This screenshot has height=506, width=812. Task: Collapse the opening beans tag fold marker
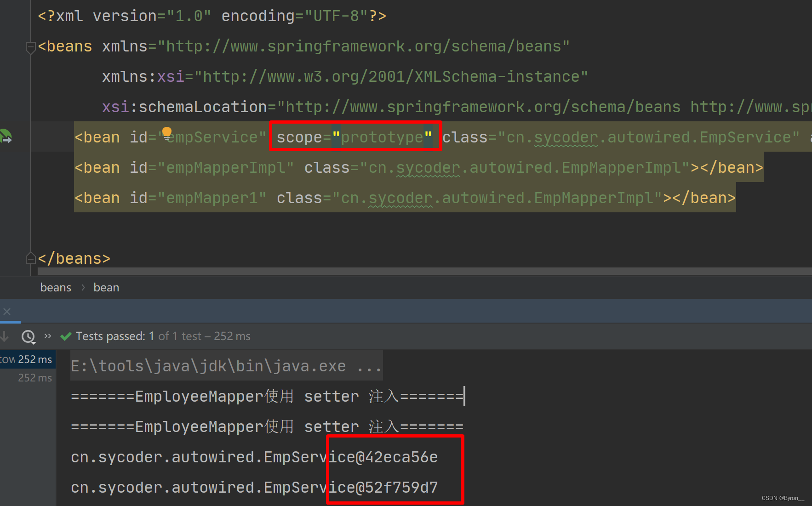point(30,47)
